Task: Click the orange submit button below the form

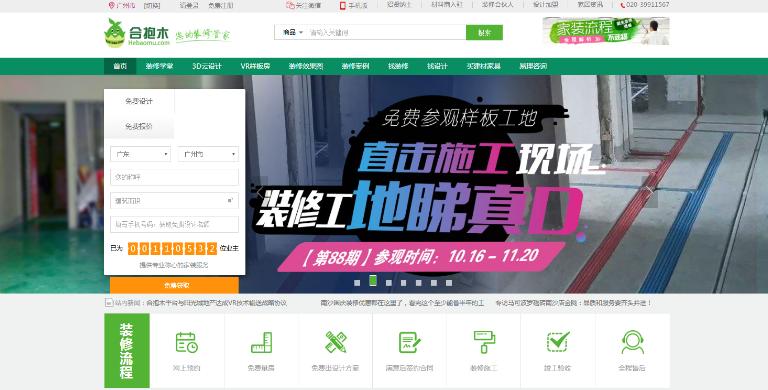Action: pos(174,285)
